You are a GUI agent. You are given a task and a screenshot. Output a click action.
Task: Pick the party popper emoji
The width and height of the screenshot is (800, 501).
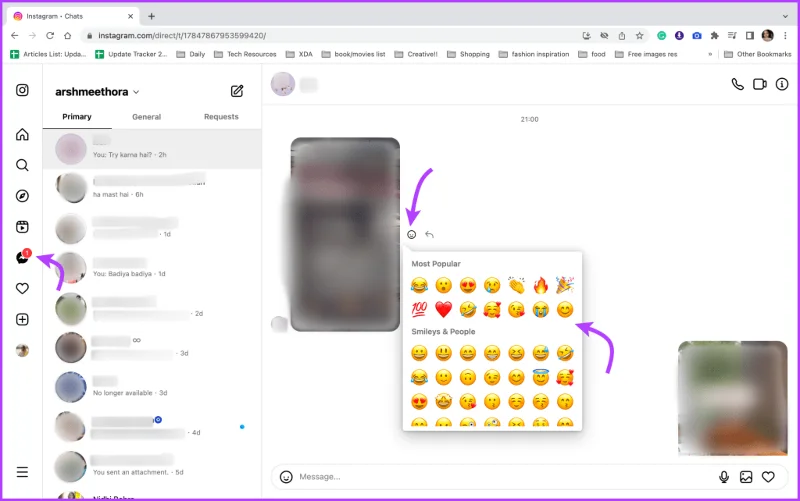click(x=565, y=285)
